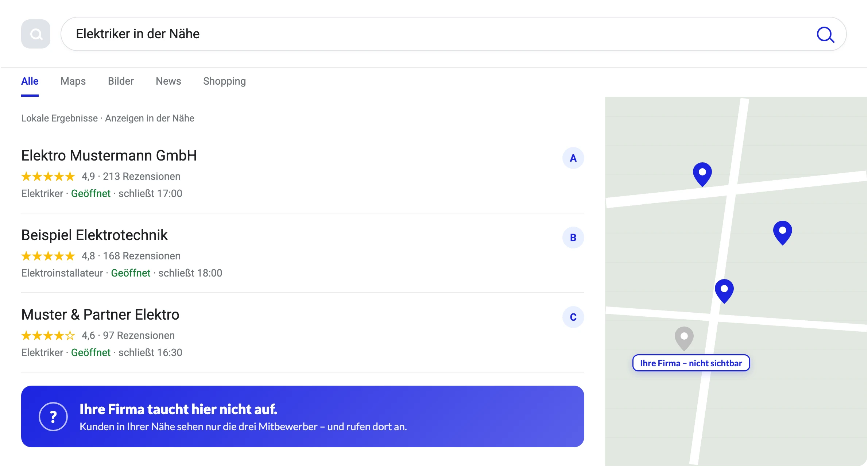The image size is (868, 467).
Task: Switch to the News tab
Action: coord(168,81)
